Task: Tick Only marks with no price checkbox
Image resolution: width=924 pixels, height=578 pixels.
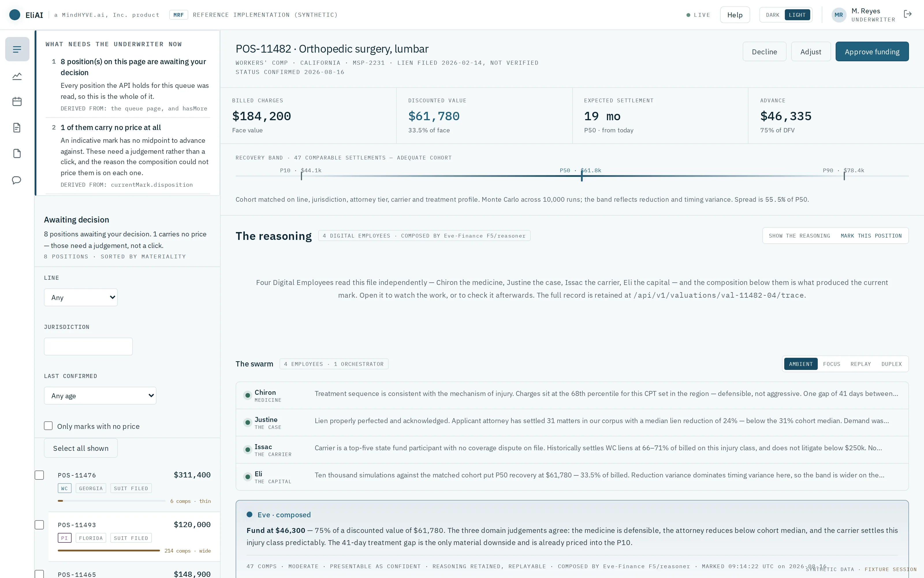Action: tap(48, 426)
